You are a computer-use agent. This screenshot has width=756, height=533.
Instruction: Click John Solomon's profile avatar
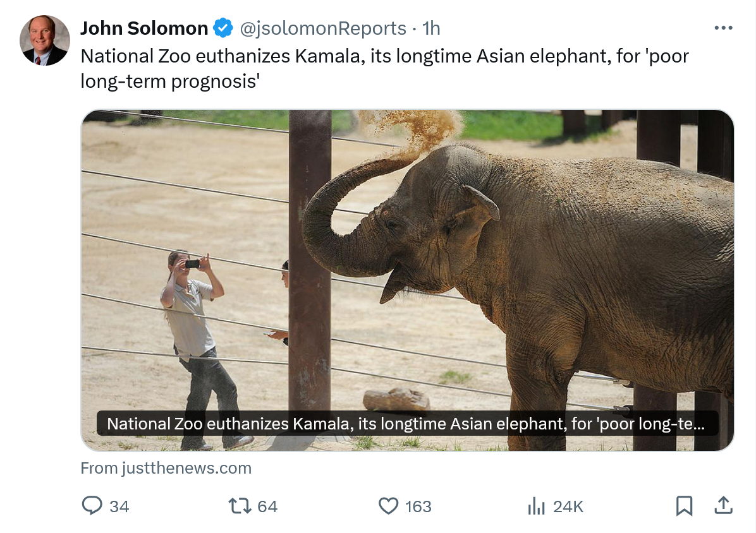(x=44, y=40)
